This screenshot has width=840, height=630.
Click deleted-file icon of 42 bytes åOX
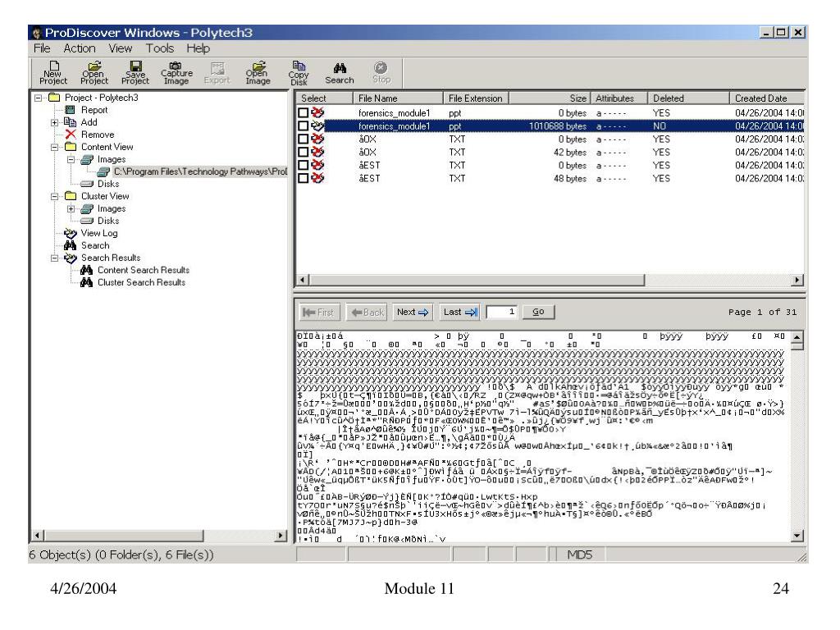pyautogui.click(x=317, y=152)
